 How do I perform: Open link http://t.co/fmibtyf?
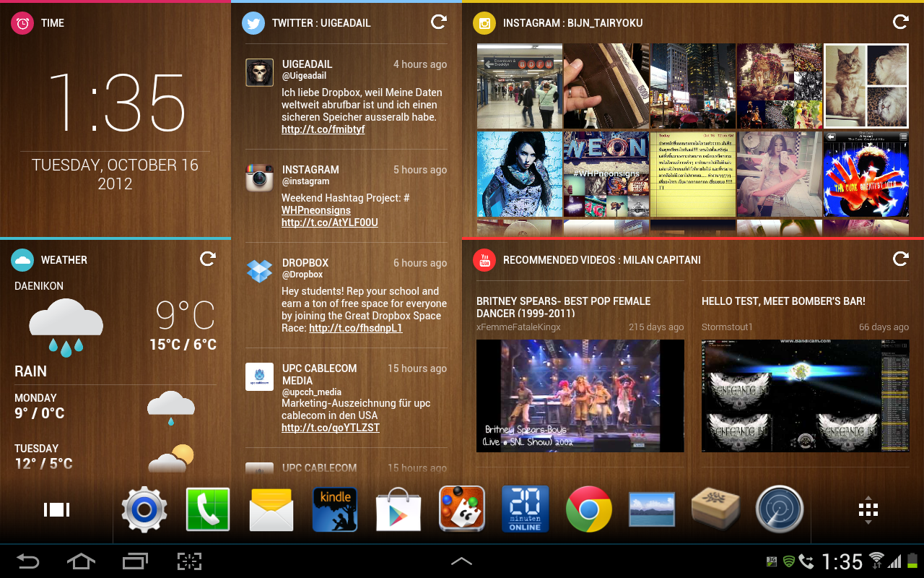[323, 129]
